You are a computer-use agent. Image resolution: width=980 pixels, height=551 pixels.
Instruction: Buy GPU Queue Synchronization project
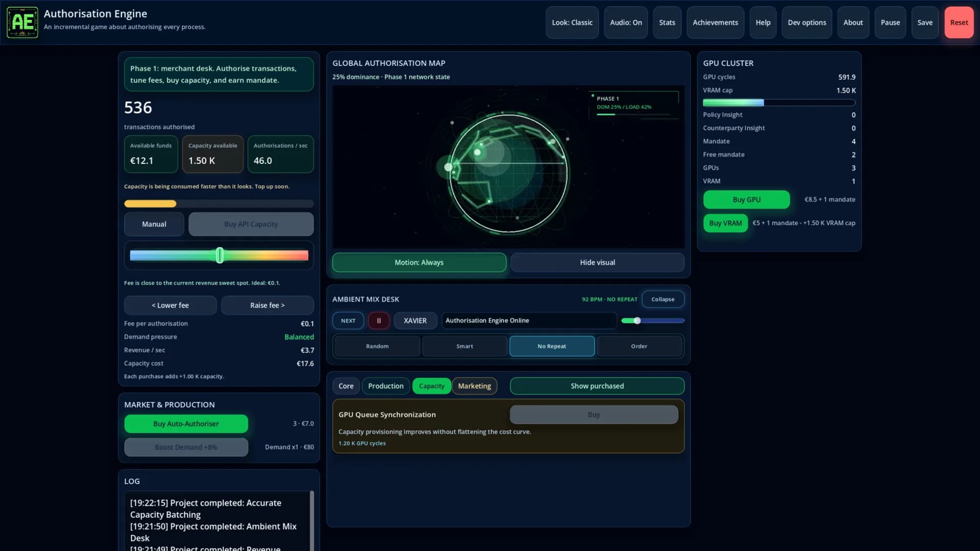594,414
